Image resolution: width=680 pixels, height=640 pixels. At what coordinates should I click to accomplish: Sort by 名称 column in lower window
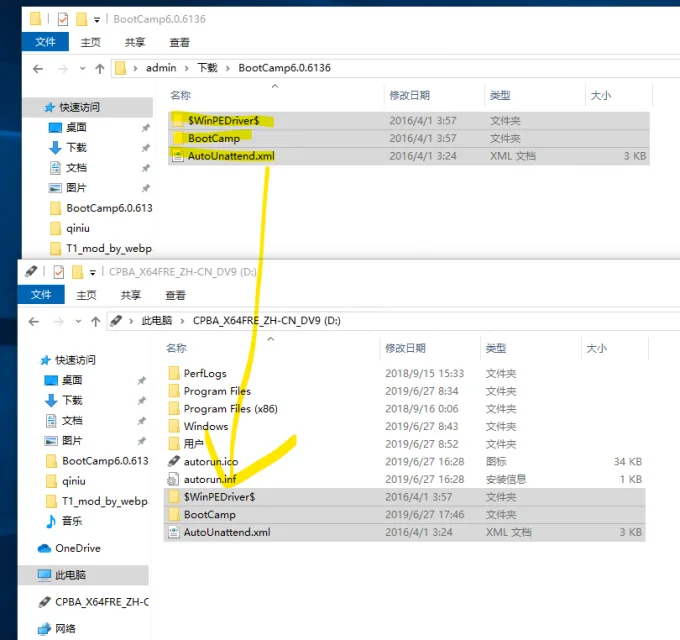pos(176,348)
